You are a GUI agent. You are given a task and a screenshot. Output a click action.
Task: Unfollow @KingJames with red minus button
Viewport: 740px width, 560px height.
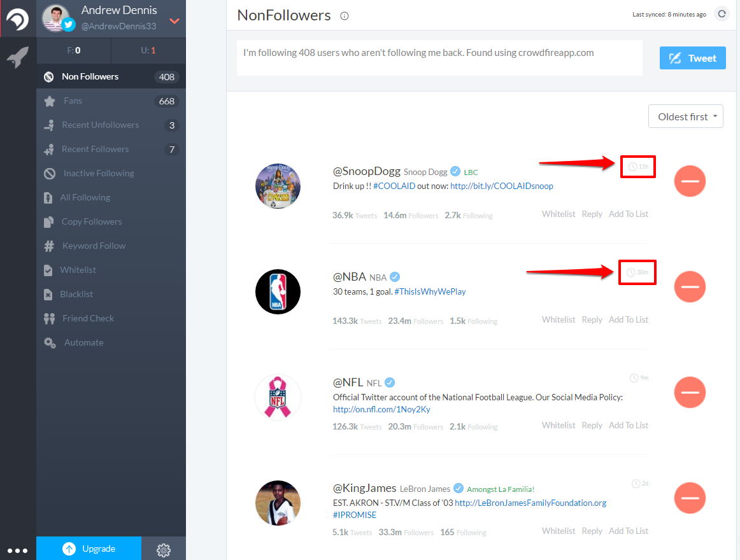(690, 498)
